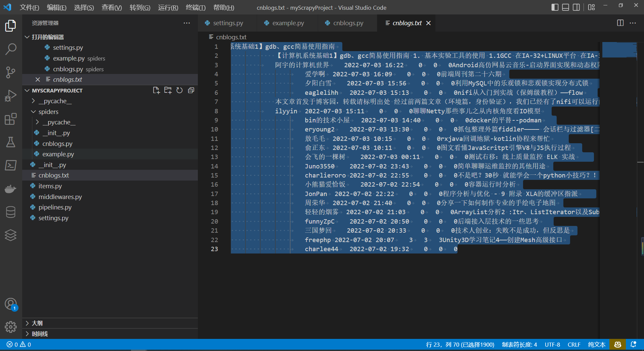Open the Docker view
The image size is (644, 351).
11,189
